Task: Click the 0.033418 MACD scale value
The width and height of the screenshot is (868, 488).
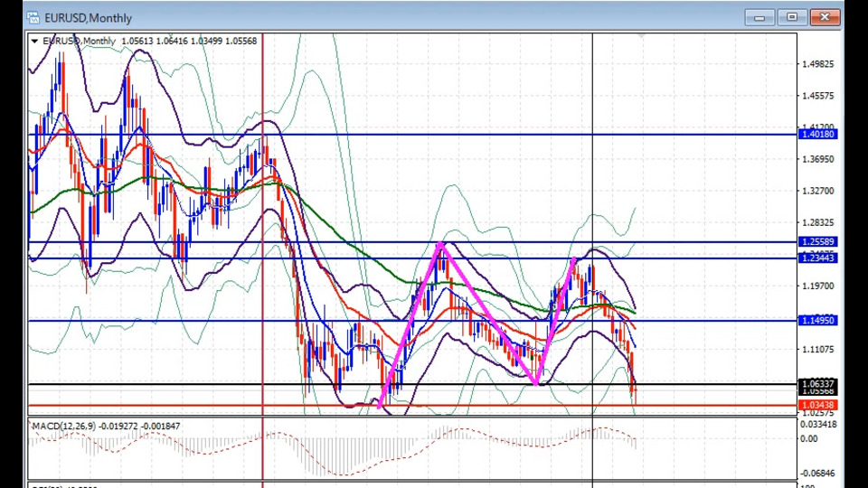Action: (x=819, y=425)
